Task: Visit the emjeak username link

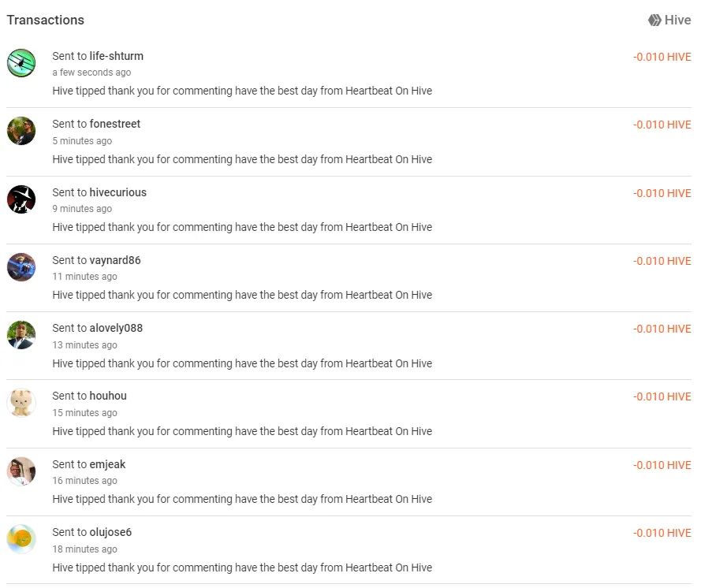Action: [108, 464]
